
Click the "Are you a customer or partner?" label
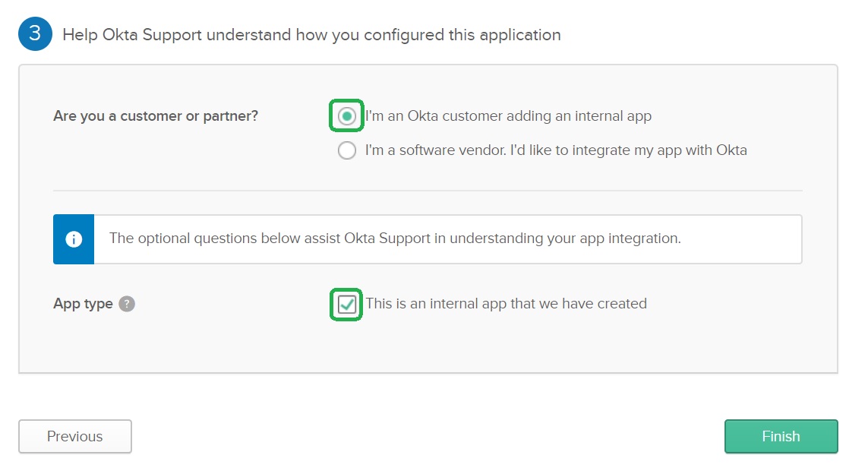coord(156,116)
